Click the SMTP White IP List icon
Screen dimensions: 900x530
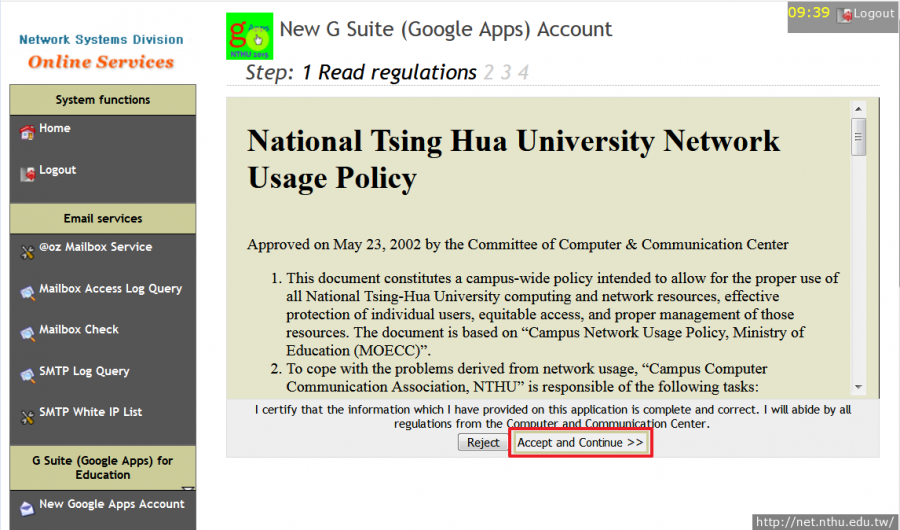point(27,416)
